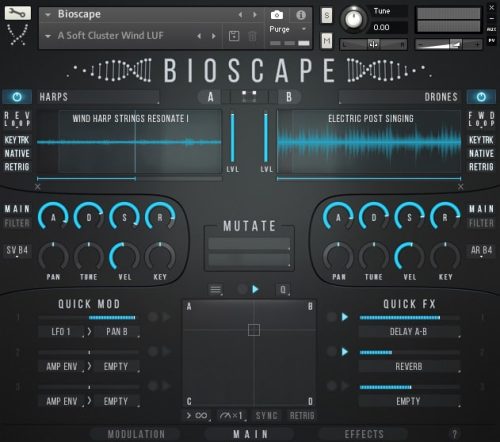Open the HARPS category dropdown
500x442 pixels.
coord(99,97)
